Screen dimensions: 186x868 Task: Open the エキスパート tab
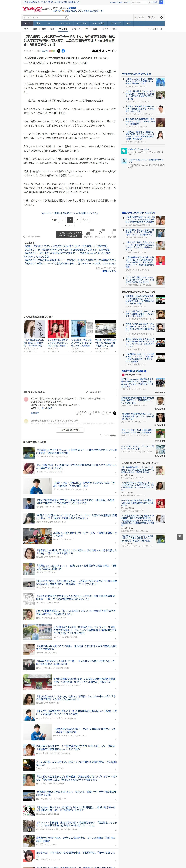point(64,24)
